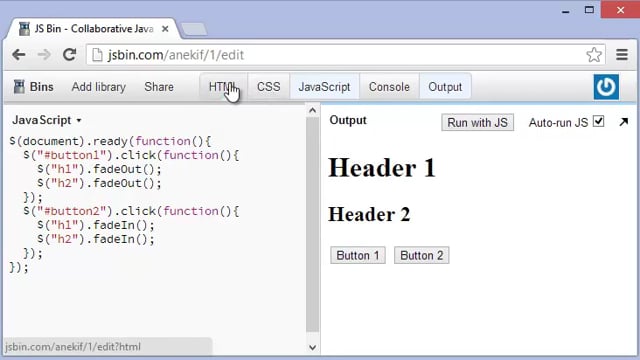Click the 'Header 1' heading text
The image size is (640, 360).
coord(382,168)
